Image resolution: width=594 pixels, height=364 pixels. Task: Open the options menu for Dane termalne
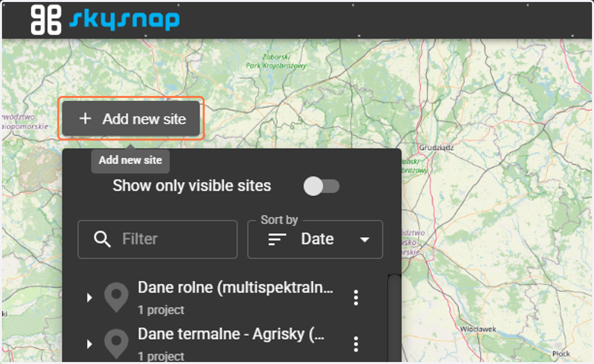tap(355, 344)
